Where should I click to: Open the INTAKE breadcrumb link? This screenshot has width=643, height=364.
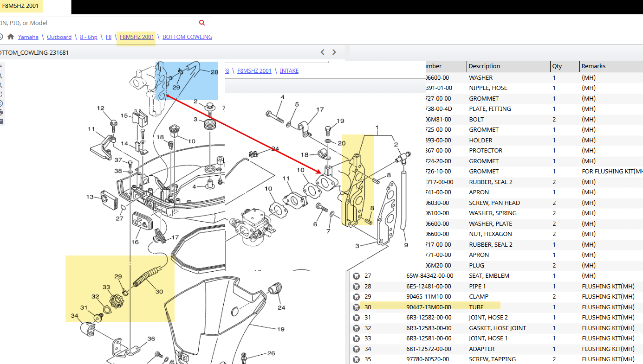coord(289,71)
